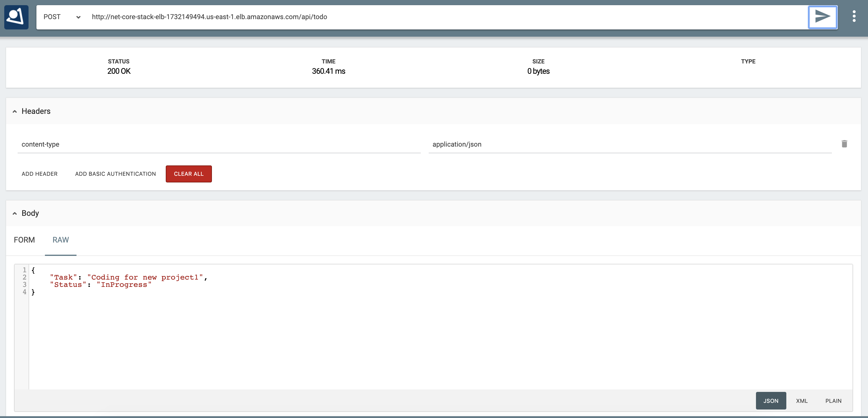Click ADD BASIC AUTHENTICATION

tap(115, 174)
